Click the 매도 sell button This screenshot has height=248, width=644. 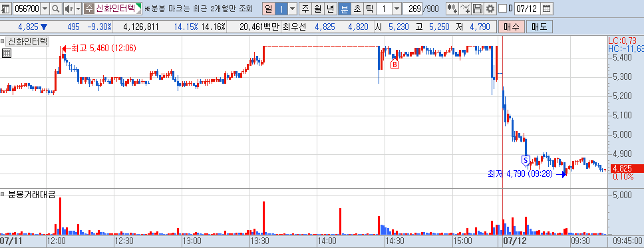point(540,27)
